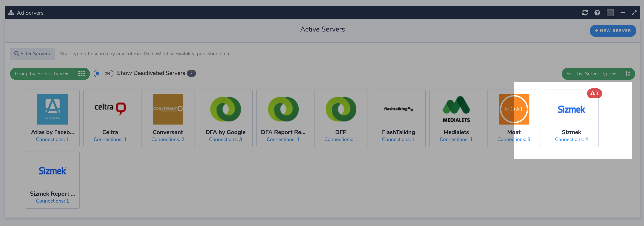Click the refresh icon in the header
Image resolution: width=644 pixels, height=226 pixels.
585,13
